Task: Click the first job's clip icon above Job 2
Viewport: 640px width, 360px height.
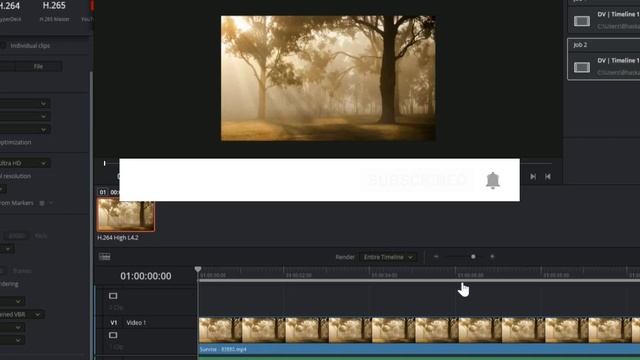Action: pos(582,21)
